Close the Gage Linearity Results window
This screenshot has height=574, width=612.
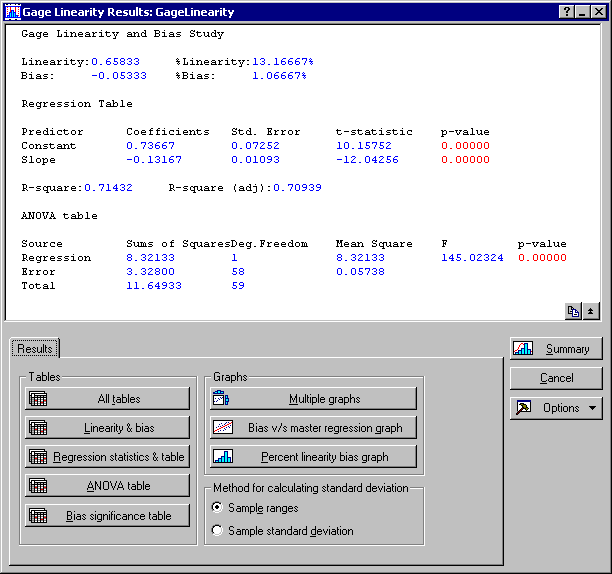(x=598, y=12)
